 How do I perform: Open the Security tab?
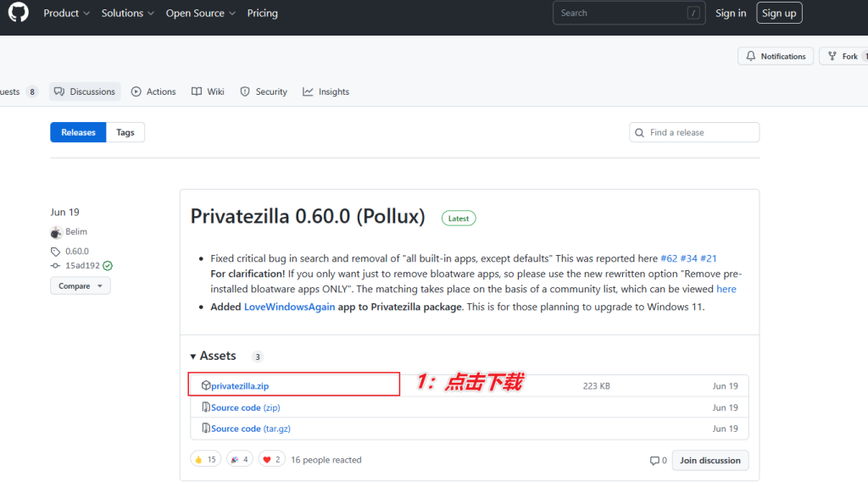[264, 91]
